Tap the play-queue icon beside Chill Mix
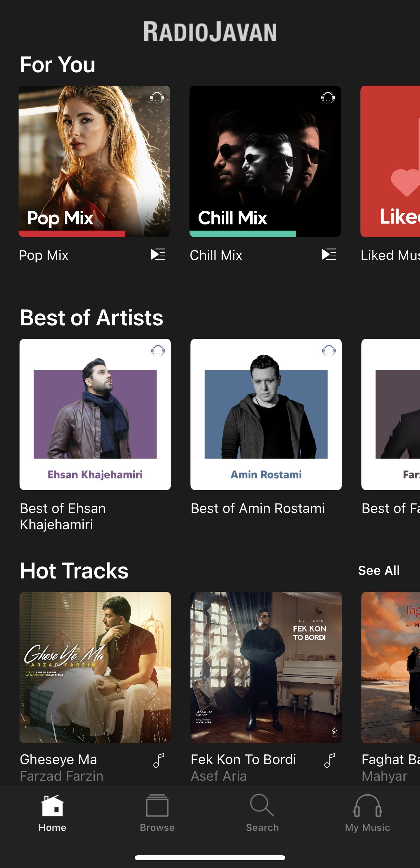 coord(329,254)
